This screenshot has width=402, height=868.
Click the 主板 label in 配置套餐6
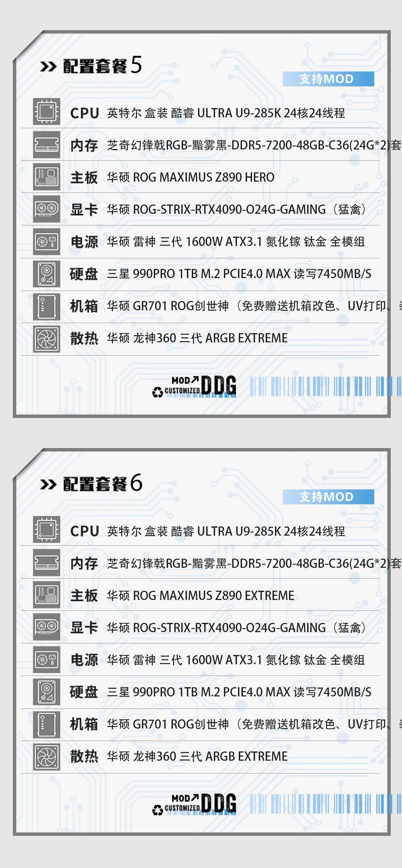tap(84, 596)
